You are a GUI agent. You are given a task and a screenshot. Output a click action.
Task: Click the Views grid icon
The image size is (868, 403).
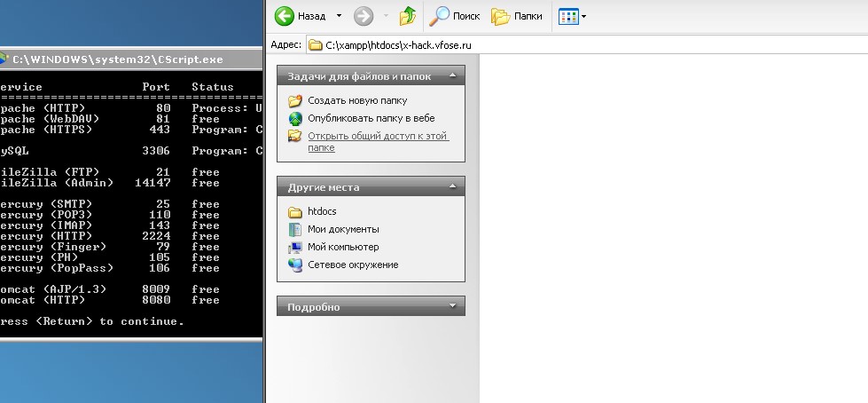(567, 16)
